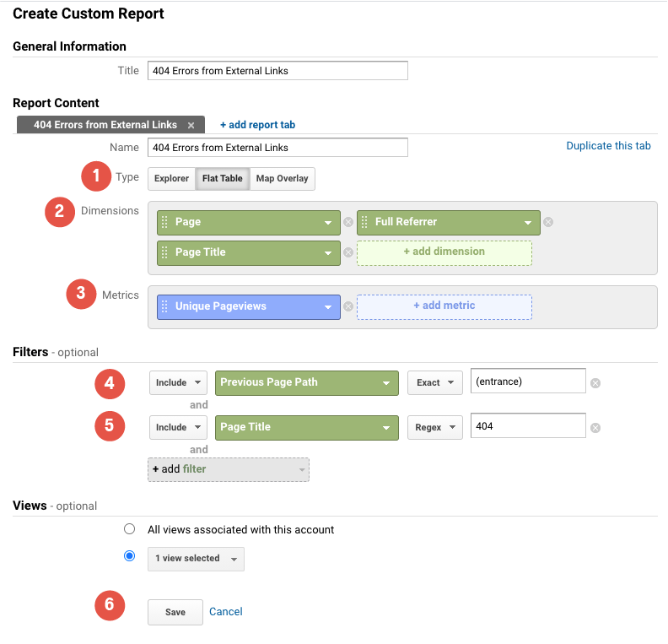Delete the Page Title dimension using X icon
The width and height of the screenshot is (668, 644).
click(347, 252)
